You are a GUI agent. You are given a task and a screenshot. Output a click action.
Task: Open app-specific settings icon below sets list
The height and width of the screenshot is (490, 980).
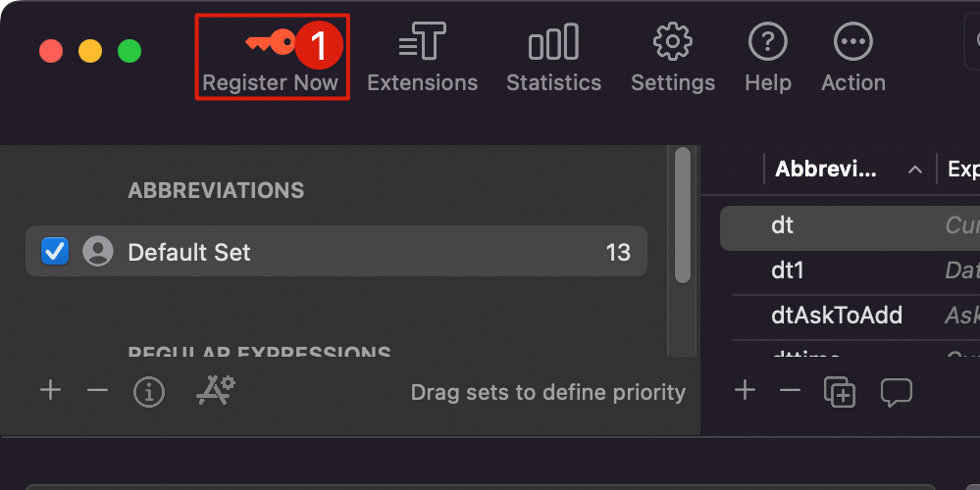(x=216, y=391)
